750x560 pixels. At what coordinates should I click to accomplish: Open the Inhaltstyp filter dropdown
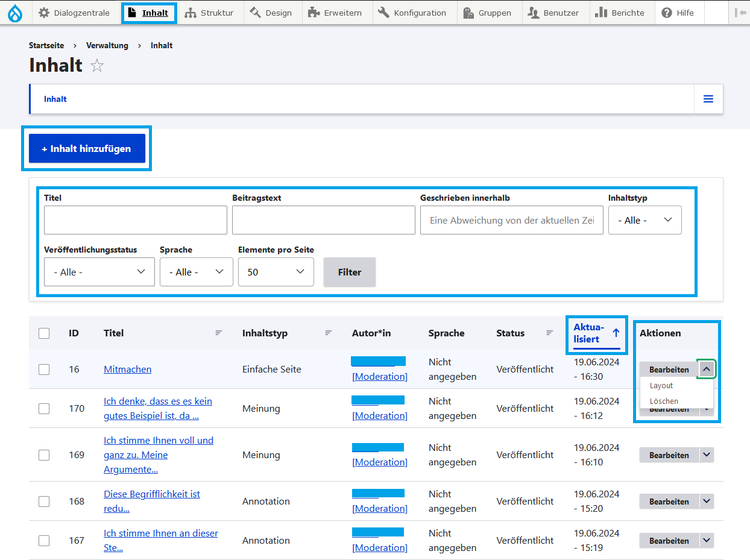[645, 220]
